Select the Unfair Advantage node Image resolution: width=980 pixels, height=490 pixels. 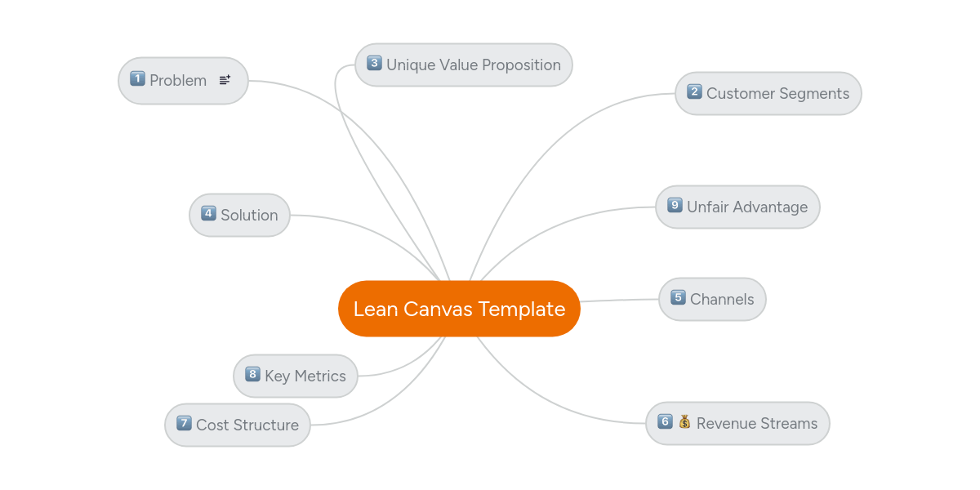point(747,207)
